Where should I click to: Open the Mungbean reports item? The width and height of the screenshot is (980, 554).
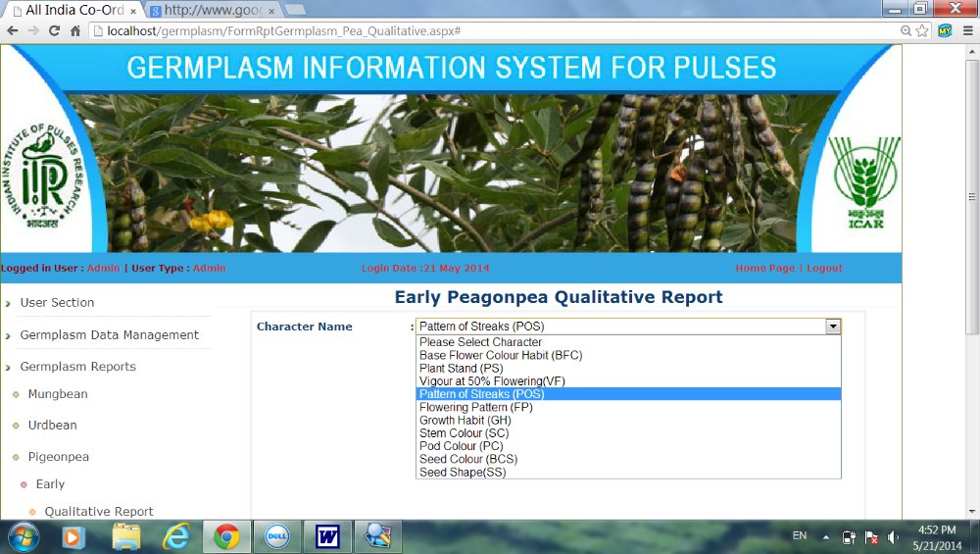(x=58, y=394)
